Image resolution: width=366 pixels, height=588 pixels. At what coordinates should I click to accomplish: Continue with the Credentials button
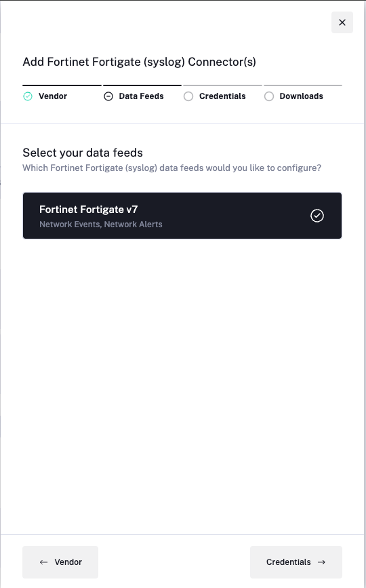296,562
